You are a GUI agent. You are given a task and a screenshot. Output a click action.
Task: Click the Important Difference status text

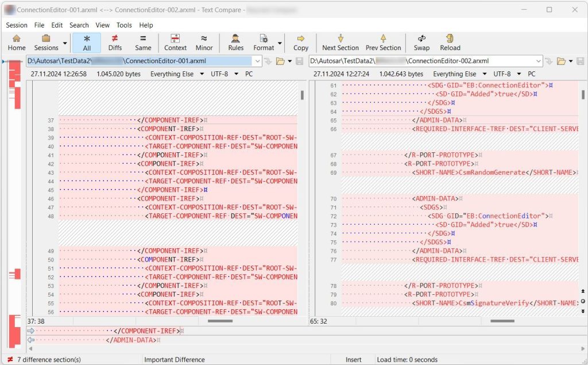(x=175, y=360)
